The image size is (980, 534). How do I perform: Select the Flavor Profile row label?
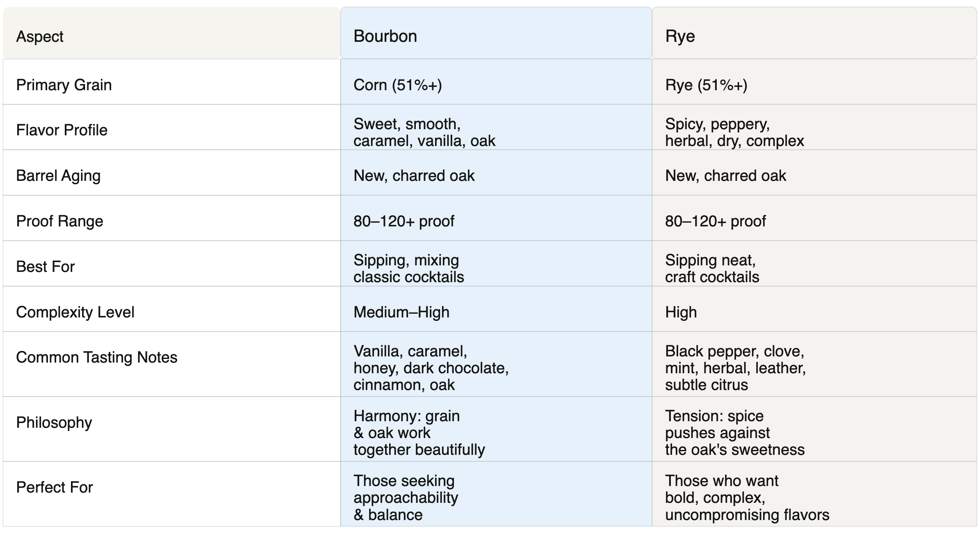[62, 130]
